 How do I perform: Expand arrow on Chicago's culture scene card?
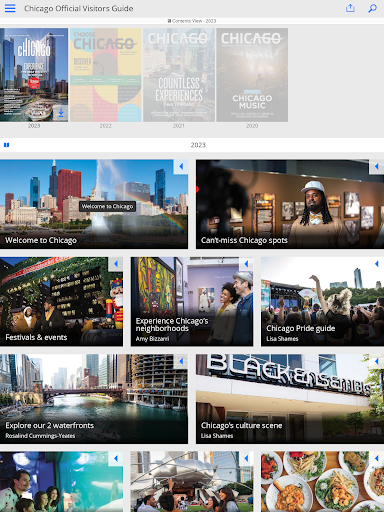point(377,361)
